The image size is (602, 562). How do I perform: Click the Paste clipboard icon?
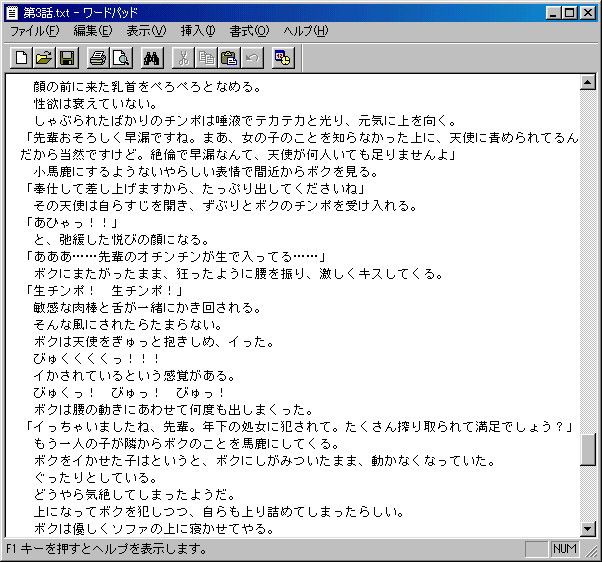(229, 58)
